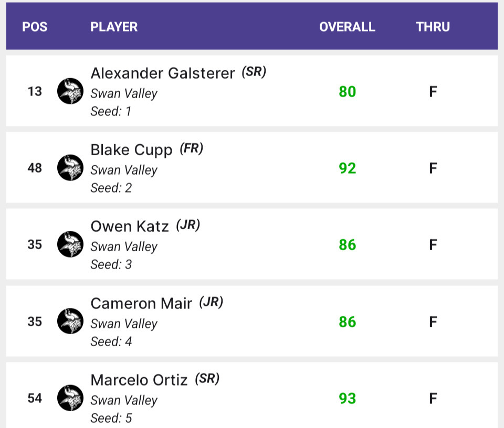Image resolution: width=504 pixels, height=428 pixels.
Task: Click the F thru status for Owen Katz
Action: point(433,245)
